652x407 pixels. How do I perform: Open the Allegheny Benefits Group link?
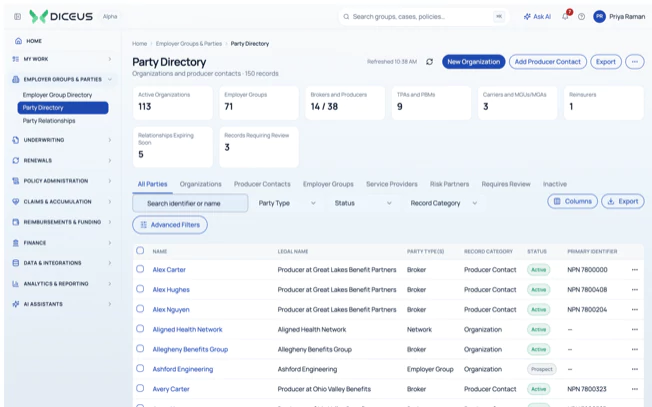click(x=190, y=349)
